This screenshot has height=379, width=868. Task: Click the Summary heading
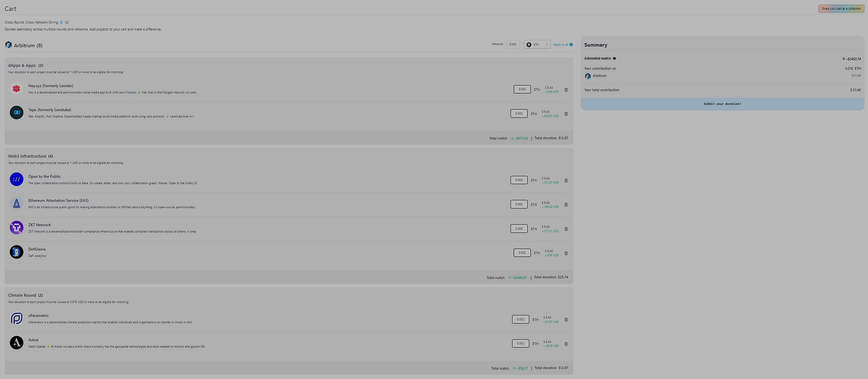[x=596, y=45]
